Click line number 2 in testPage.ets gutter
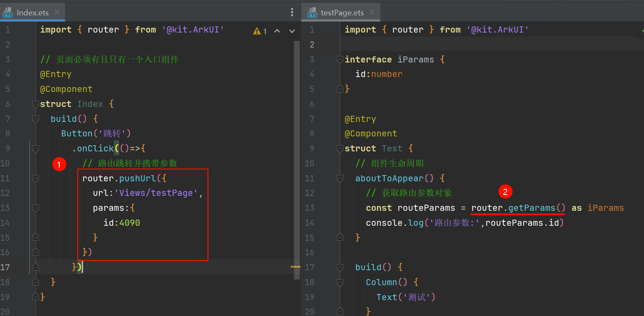Image resolution: width=644 pixels, height=316 pixels. tap(312, 44)
